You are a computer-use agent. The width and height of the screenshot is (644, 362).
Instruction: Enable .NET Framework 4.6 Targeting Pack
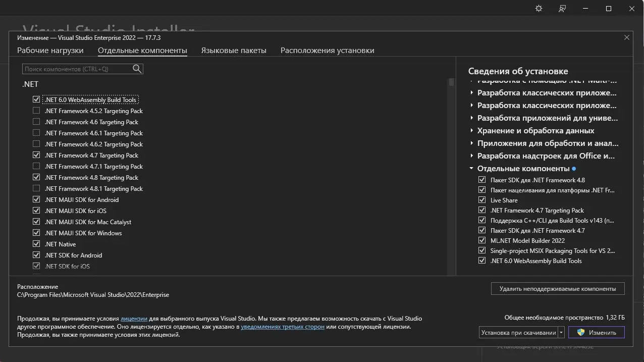tap(36, 122)
